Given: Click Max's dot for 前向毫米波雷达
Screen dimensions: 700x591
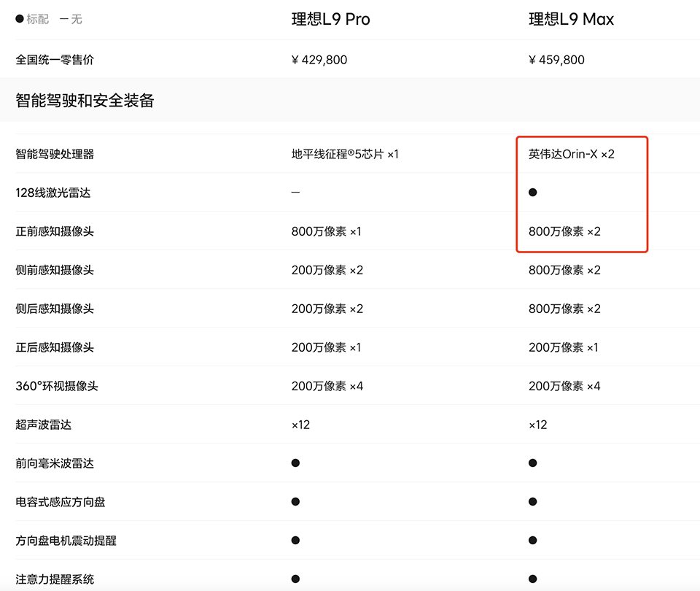Looking at the screenshot, I should [532, 463].
